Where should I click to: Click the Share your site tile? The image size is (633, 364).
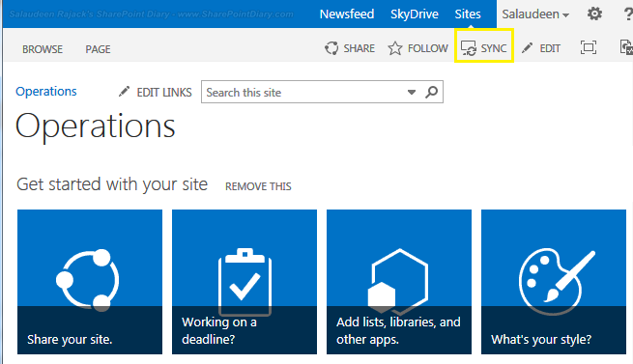(x=90, y=282)
